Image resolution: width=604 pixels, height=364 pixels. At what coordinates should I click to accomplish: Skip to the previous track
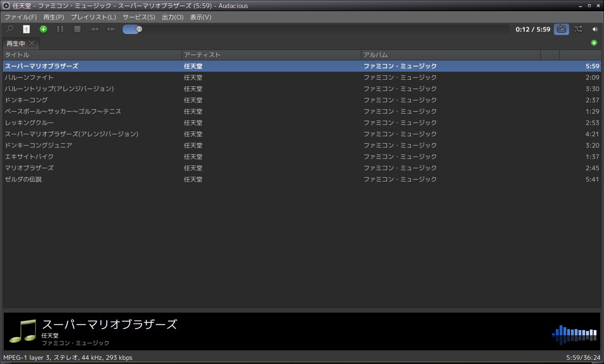[x=94, y=29]
